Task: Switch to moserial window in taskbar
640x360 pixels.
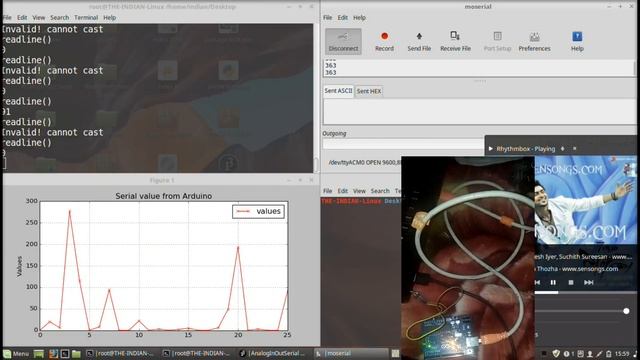Action: click(x=350, y=353)
